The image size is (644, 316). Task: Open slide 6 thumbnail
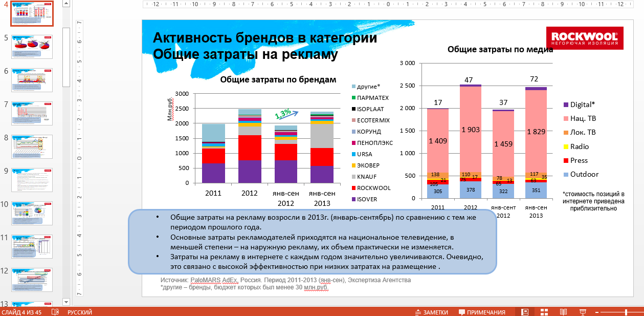(x=32, y=80)
